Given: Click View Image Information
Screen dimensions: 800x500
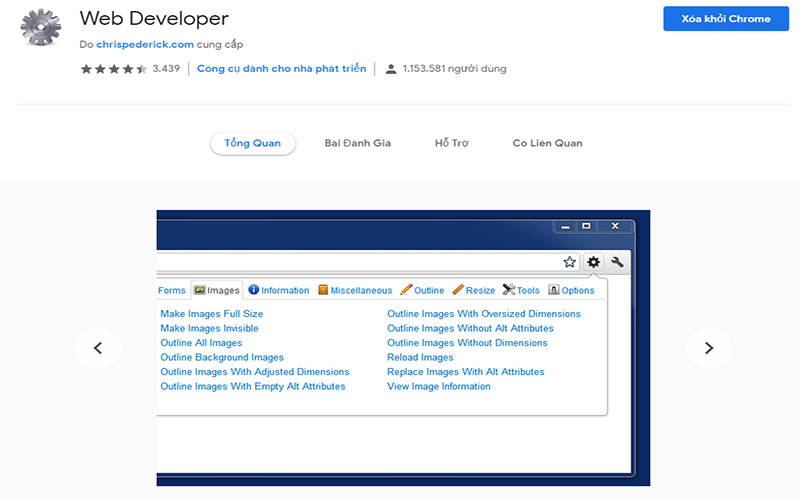Looking at the screenshot, I should 439,386.
